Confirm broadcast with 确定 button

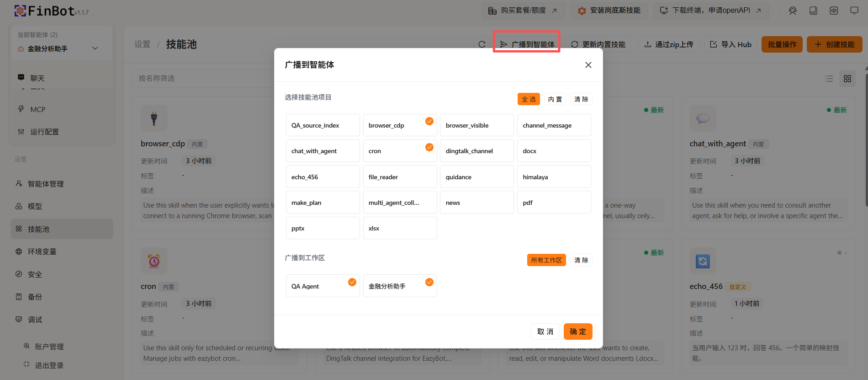(x=578, y=332)
